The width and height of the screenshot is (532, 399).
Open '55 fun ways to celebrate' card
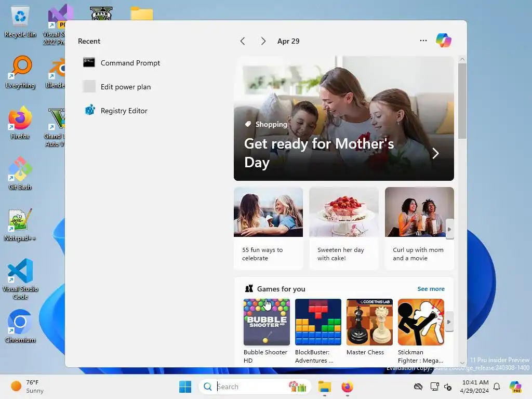point(268,229)
